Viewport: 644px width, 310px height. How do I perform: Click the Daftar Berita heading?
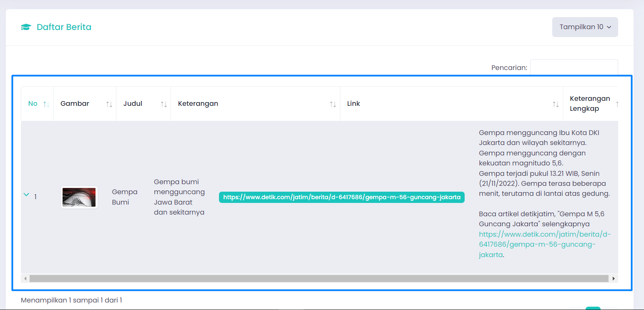pyautogui.click(x=64, y=27)
